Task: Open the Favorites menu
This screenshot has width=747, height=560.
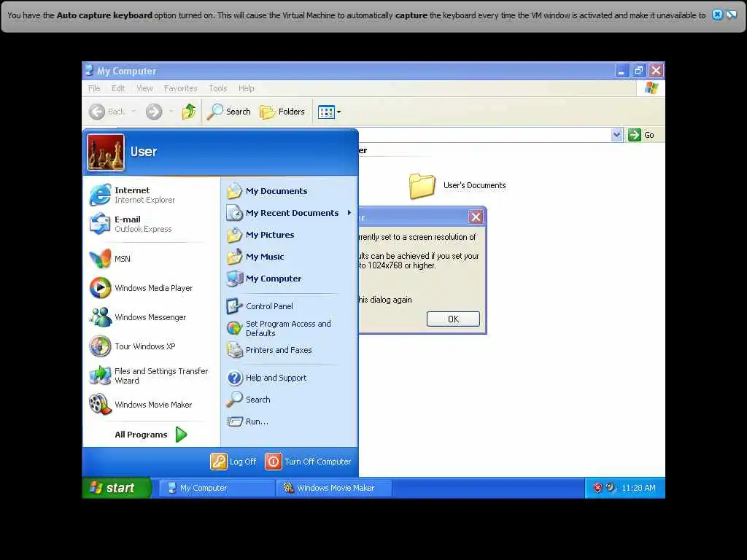Action: point(181,88)
